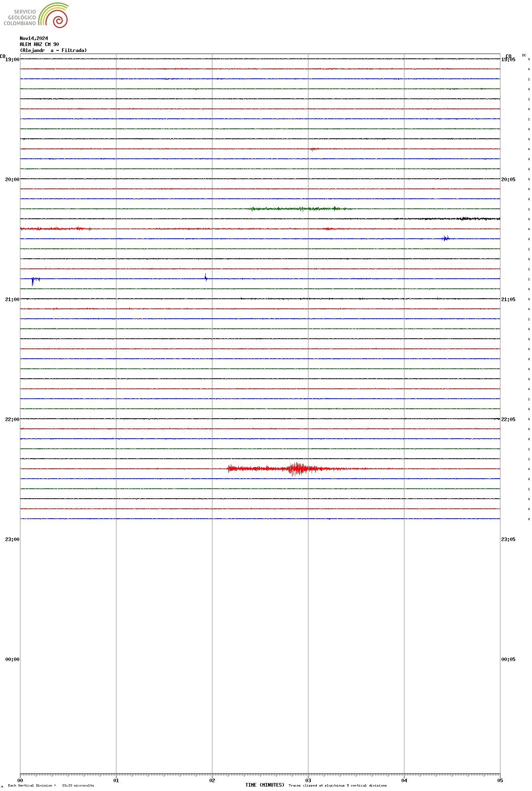Select the ALEM HHZ CM 90 station label
The image size is (532, 791).
click(39, 44)
